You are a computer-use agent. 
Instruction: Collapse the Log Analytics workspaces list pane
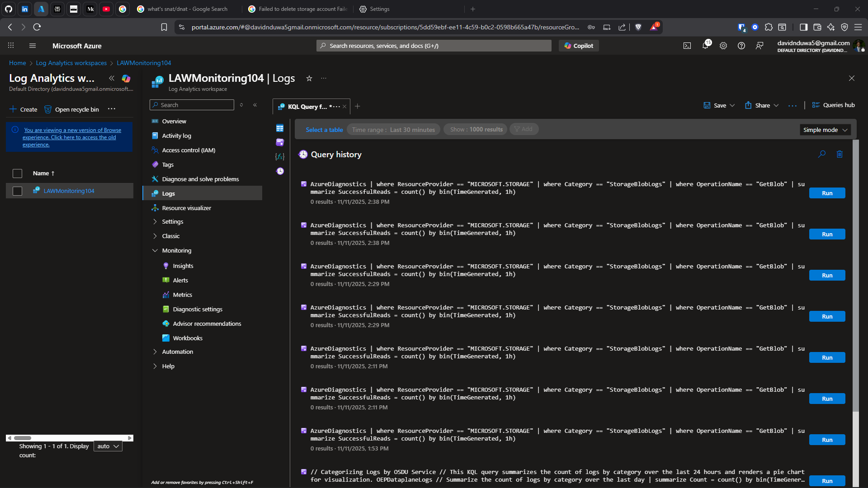pos(112,78)
